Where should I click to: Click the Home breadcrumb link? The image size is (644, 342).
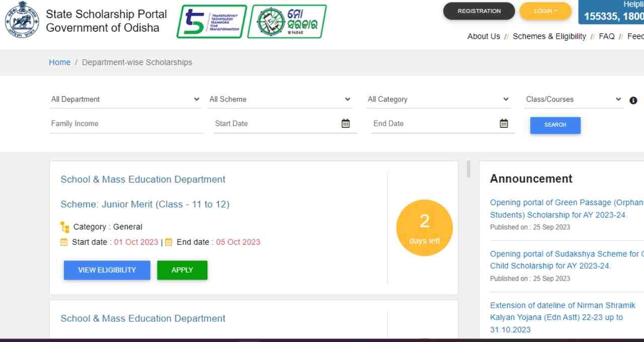59,62
